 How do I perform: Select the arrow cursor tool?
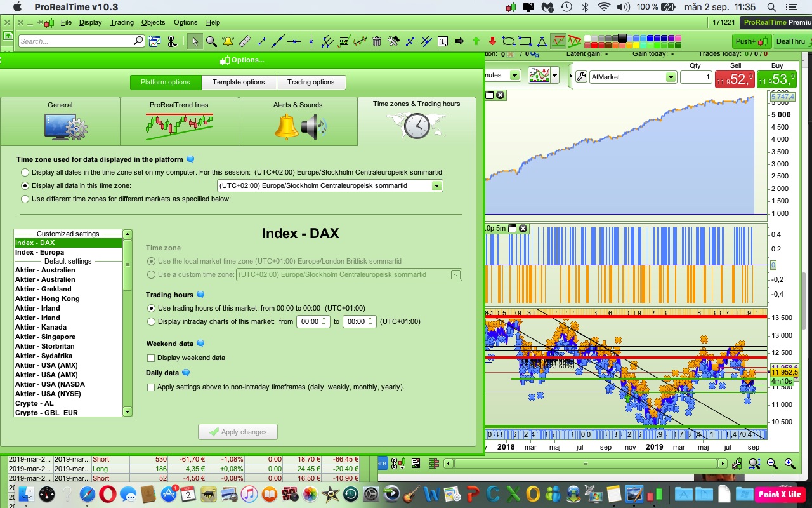tap(195, 41)
